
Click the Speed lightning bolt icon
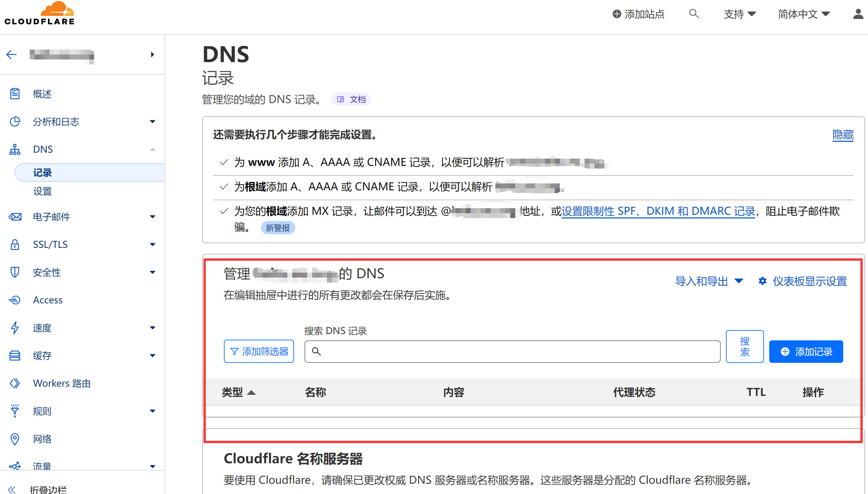click(x=15, y=328)
